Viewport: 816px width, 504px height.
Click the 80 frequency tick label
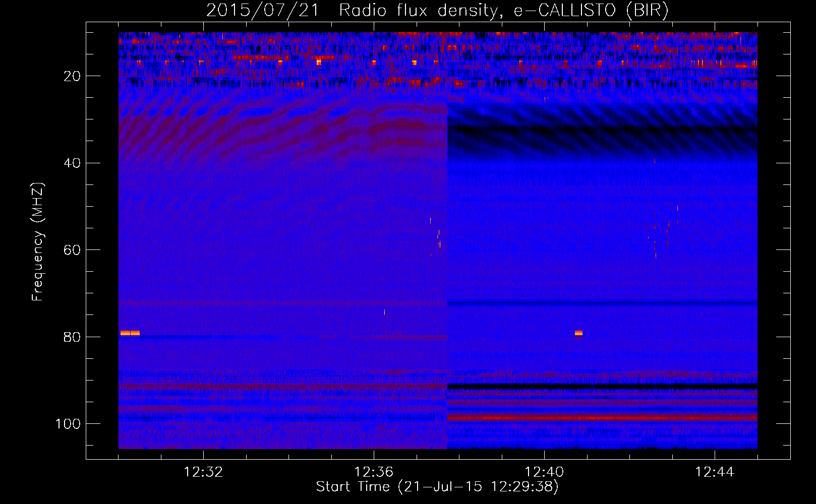click(x=73, y=337)
